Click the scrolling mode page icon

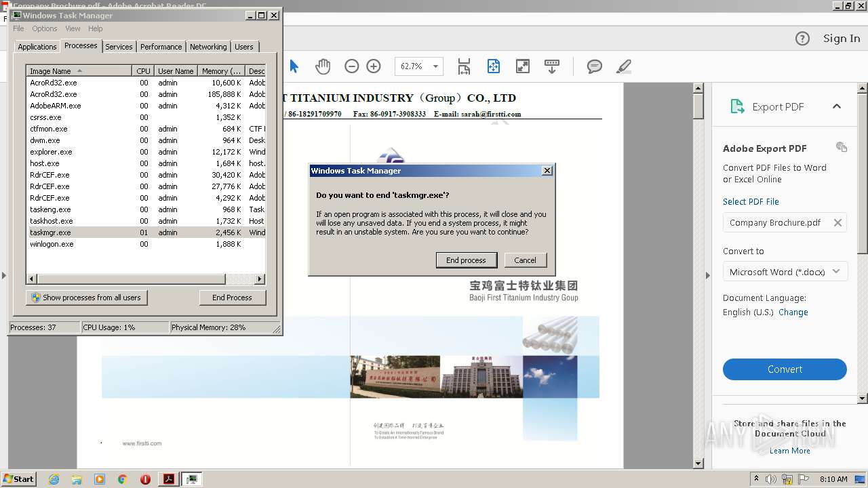[464, 66]
